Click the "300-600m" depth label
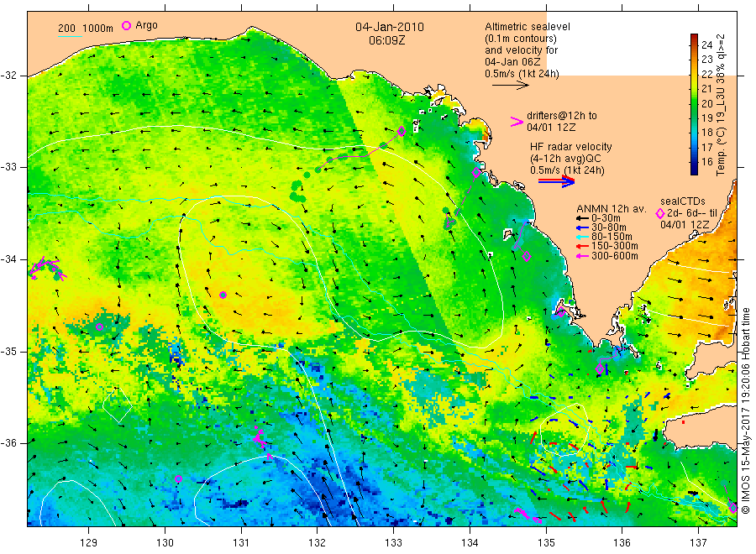The image size is (756, 554). [x=615, y=256]
